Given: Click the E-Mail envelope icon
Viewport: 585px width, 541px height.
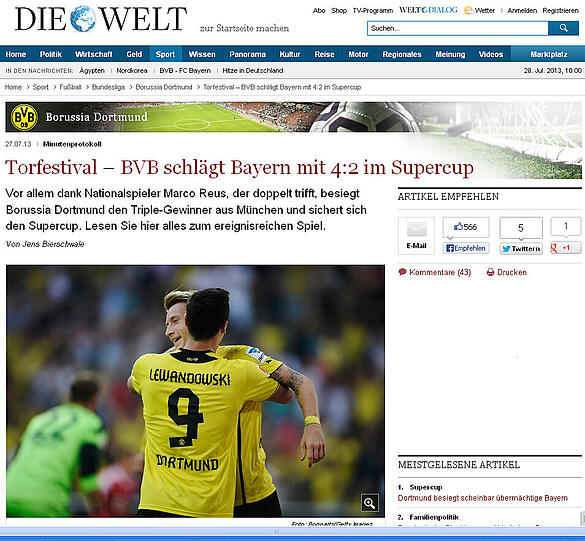Looking at the screenshot, I should [x=416, y=229].
